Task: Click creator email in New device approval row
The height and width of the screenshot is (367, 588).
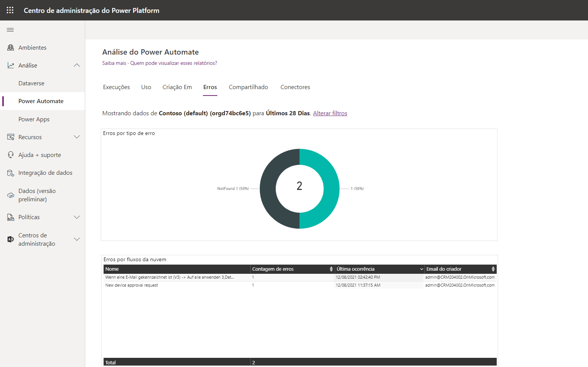Action: 460,285
